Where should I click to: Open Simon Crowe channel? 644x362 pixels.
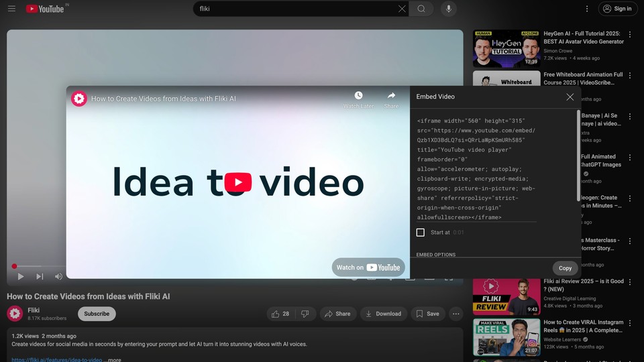[557, 51]
